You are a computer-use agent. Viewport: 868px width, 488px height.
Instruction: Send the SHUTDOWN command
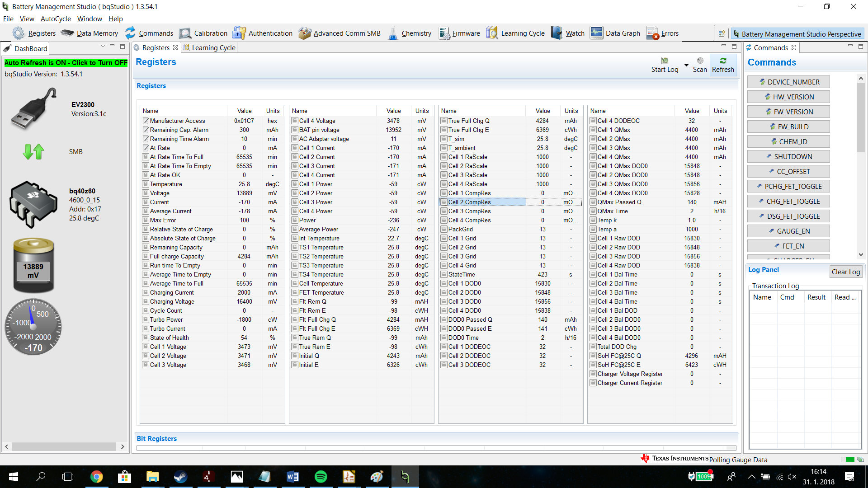[788, 156]
